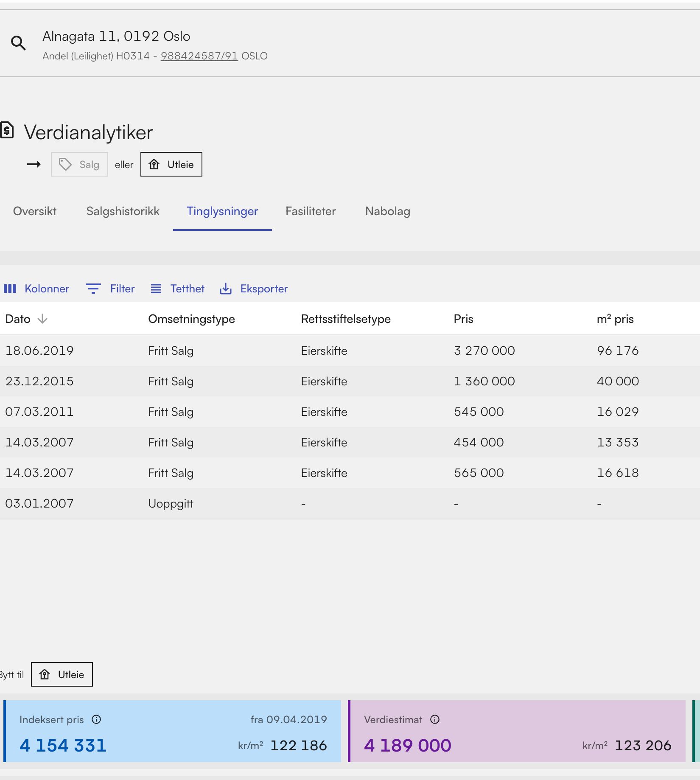The image size is (700, 780).
Task: Change row density via Tetthet
Action: point(177,289)
